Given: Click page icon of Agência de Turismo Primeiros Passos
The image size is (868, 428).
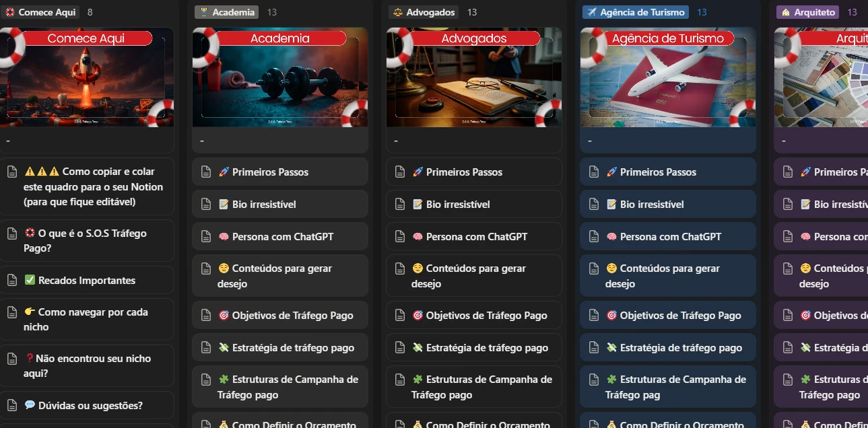Looking at the screenshot, I should point(594,172).
